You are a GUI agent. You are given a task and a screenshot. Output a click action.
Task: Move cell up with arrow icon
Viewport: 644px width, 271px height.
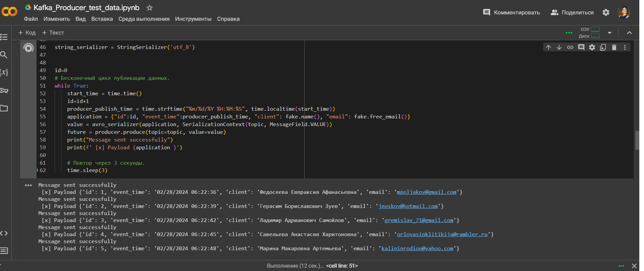(x=548, y=47)
